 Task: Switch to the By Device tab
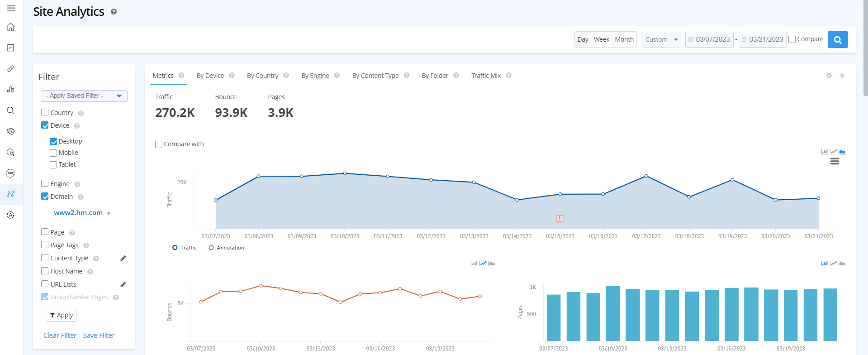coord(210,76)
